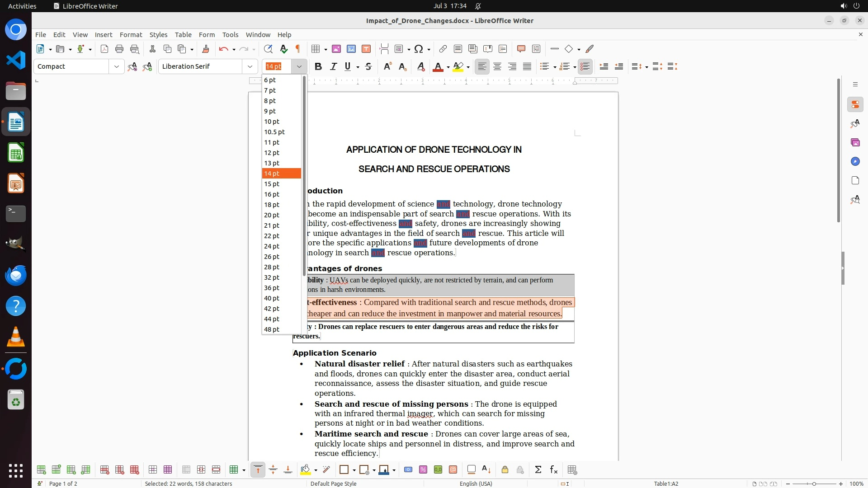Image resolution: width=868 pixels, height=488 pixels.
Task: Click the red font color swatch button
Action: click(x=437, y=66)
